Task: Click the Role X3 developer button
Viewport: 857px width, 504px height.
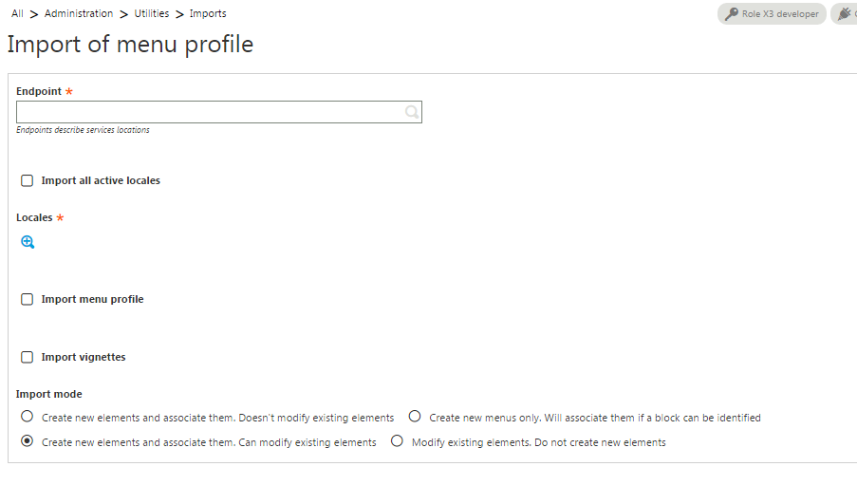Action: [x=772, y=13]
